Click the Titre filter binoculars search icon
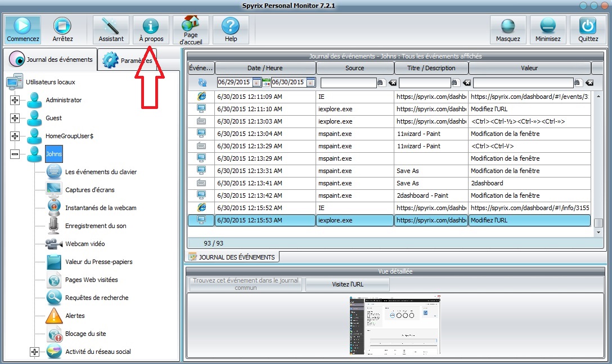Viewport: 612px width, 364px height. [454, 82]
